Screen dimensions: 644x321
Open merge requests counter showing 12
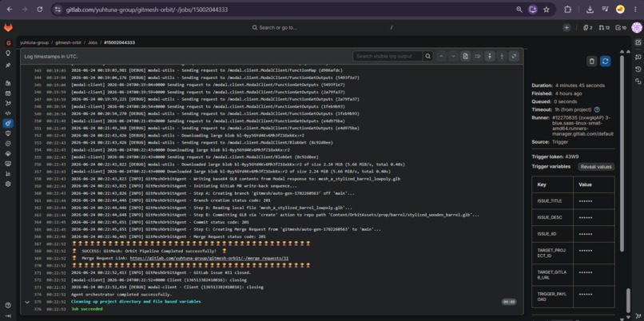click(x=604, y=27)
